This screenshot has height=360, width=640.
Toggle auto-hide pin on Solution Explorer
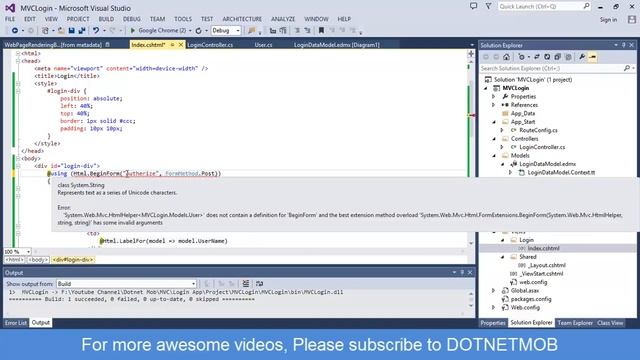click(624, 45)
